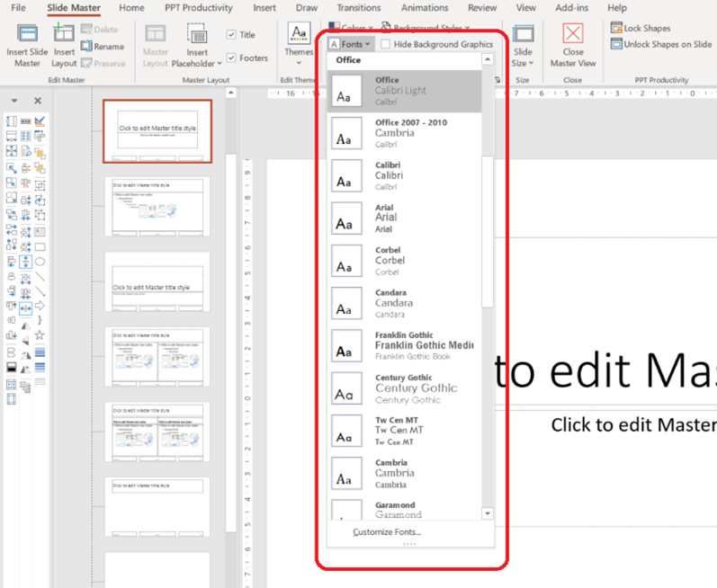
Task: Select the star shape tool in side toolbar
Action: point(40,334)
